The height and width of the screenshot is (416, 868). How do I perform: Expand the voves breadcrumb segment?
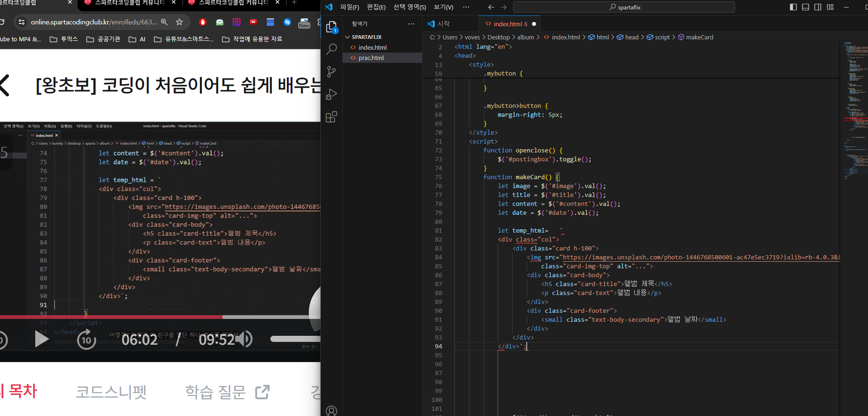pos(472,37)
